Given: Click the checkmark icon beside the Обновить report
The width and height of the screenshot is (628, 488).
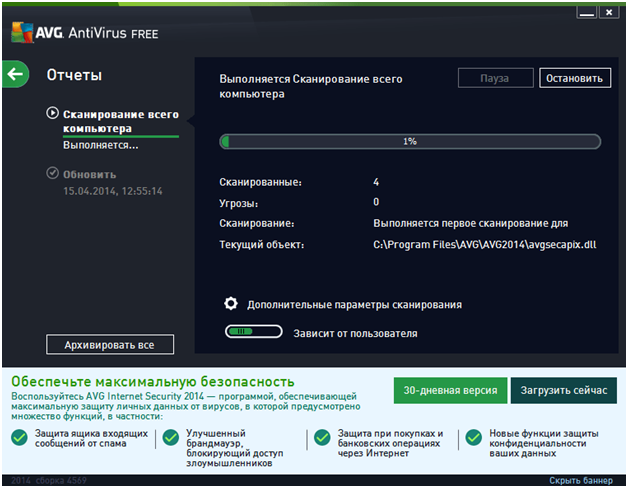Looking at the screenshot, I should click(52, 173).
